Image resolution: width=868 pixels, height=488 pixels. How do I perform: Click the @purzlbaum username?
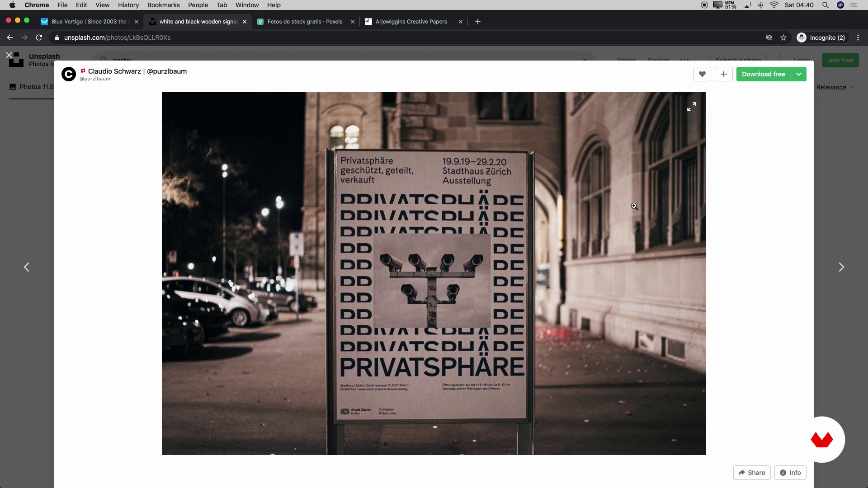[x=95, y=79]
